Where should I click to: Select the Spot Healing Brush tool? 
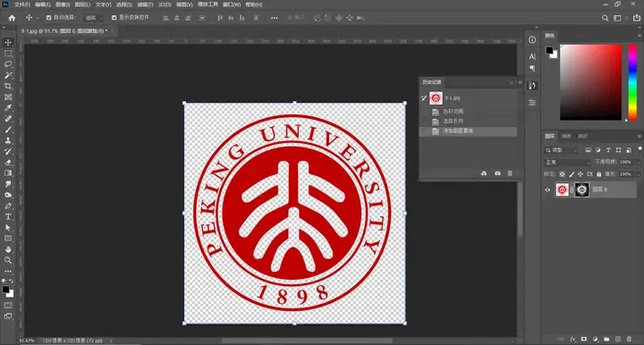[8, 119]
